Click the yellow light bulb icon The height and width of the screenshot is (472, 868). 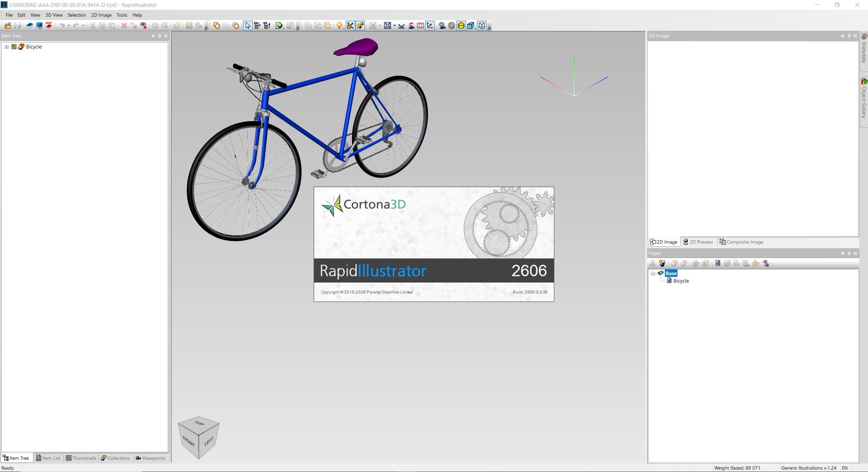coord(339,25)
